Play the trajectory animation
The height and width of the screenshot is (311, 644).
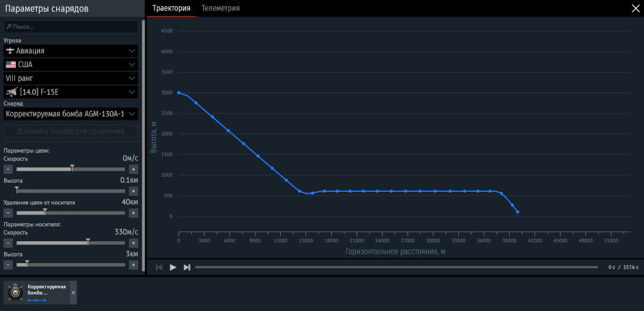173,267
